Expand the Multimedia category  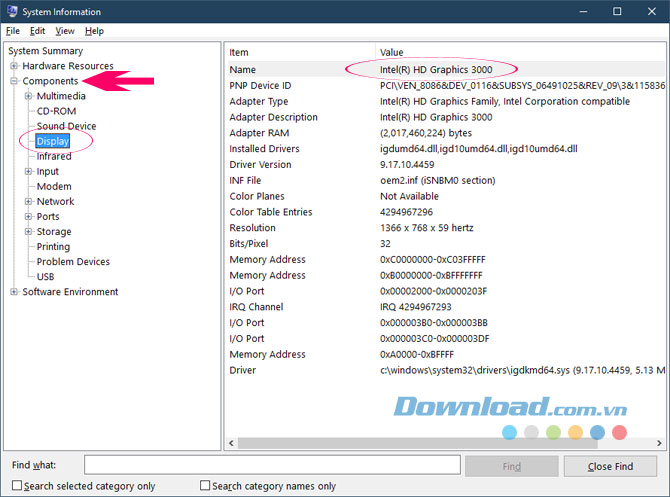28,96
